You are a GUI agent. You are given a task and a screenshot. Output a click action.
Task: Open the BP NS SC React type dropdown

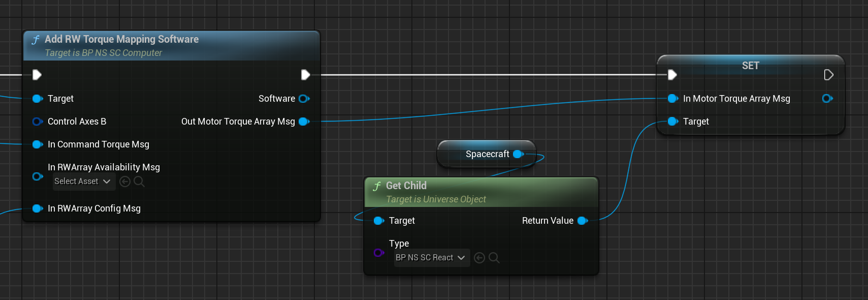coord(431,258)
